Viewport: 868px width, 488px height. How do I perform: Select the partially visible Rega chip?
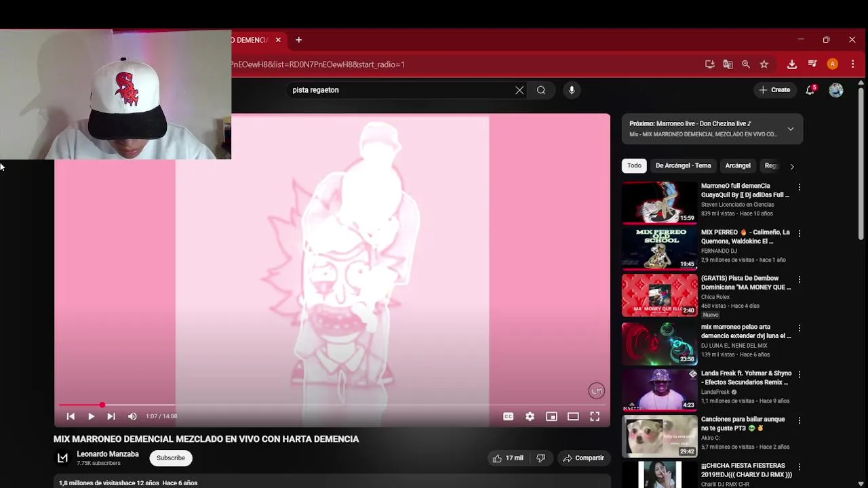tap(772, 165)
